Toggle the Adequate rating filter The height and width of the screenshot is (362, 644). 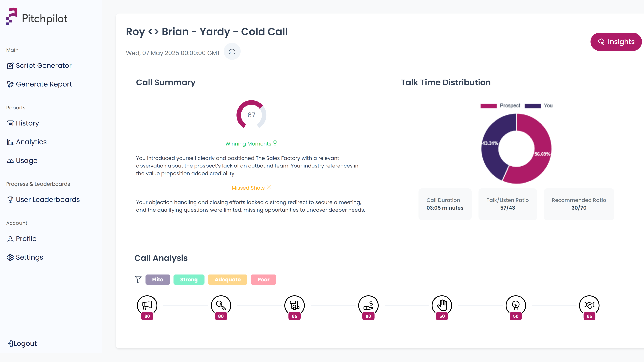(227, 280)
